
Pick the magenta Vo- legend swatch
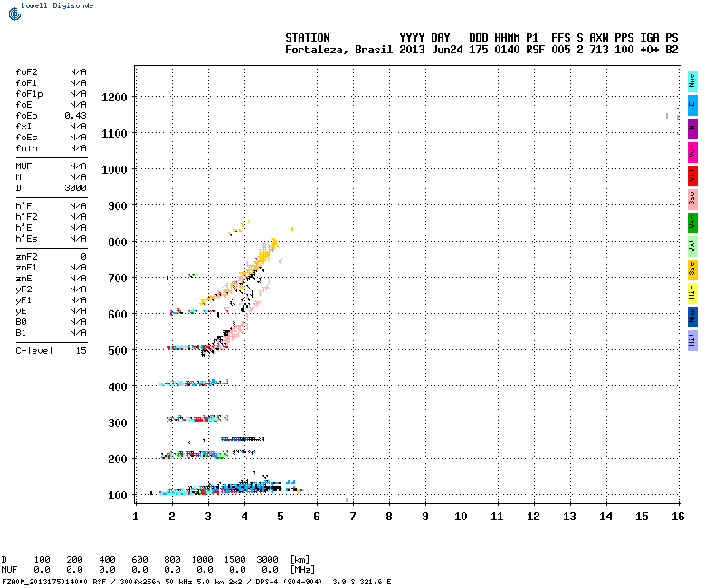tap(692, 152)
